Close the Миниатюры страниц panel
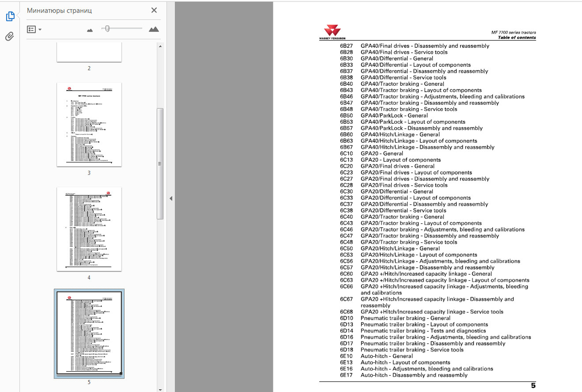Screen dimensions: 582x392 point(154,10)
